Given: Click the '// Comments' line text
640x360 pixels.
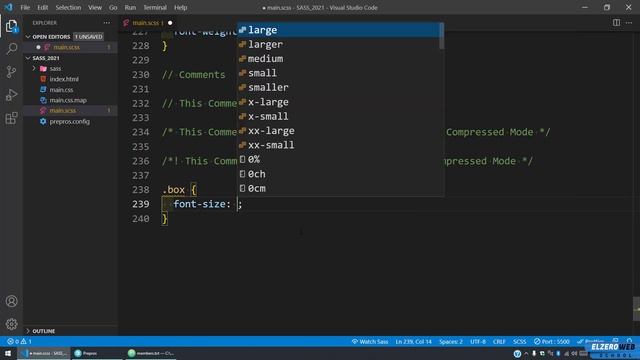Looking at the screenshot, I should click(193, 75).
